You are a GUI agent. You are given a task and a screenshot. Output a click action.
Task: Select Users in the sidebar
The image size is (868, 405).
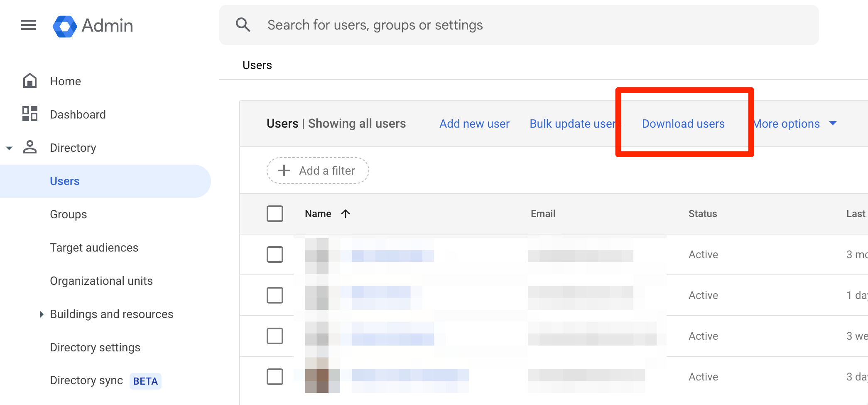[105, 181]
